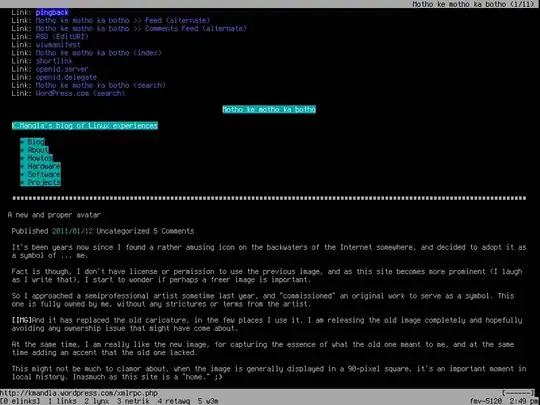This screenshot has width=540, height=405.
Task: Open the openid.delegate link
Action: pyautogui.click(x=66, y=77)
